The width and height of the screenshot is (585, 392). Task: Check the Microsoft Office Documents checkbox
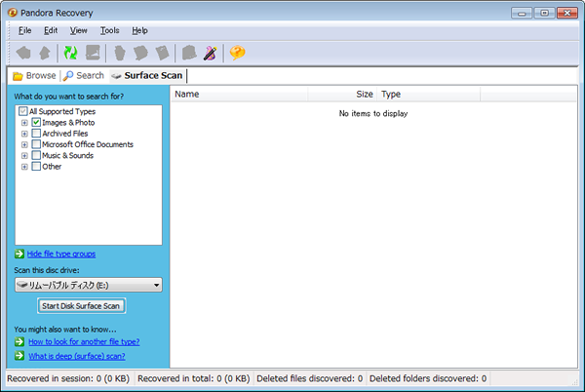36,144
